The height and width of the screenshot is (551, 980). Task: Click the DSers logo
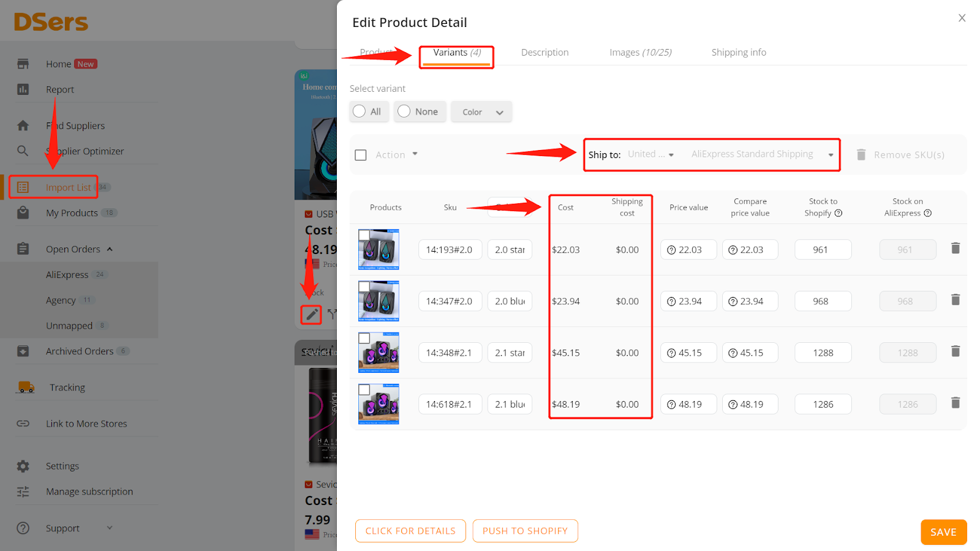tap(51, 22)
